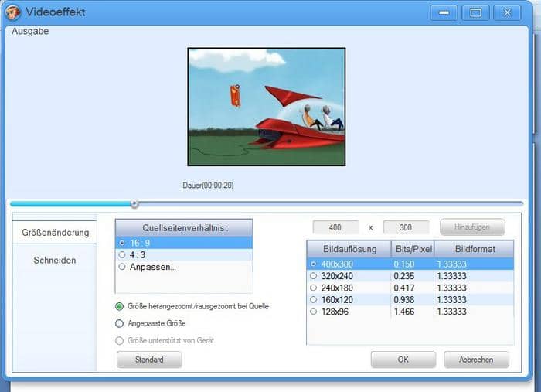Click the Abbrechen button

(x=476, y=360)
